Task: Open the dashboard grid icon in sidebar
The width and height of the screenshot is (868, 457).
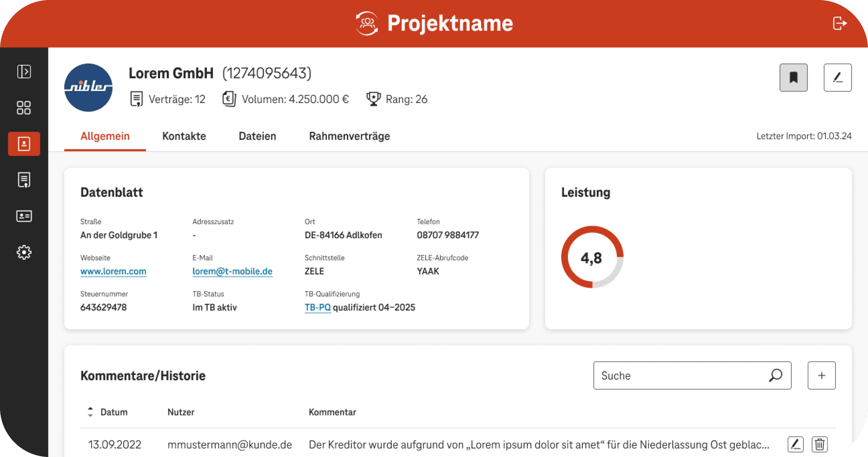Action: pyautogui.click(x=24, y=108)
